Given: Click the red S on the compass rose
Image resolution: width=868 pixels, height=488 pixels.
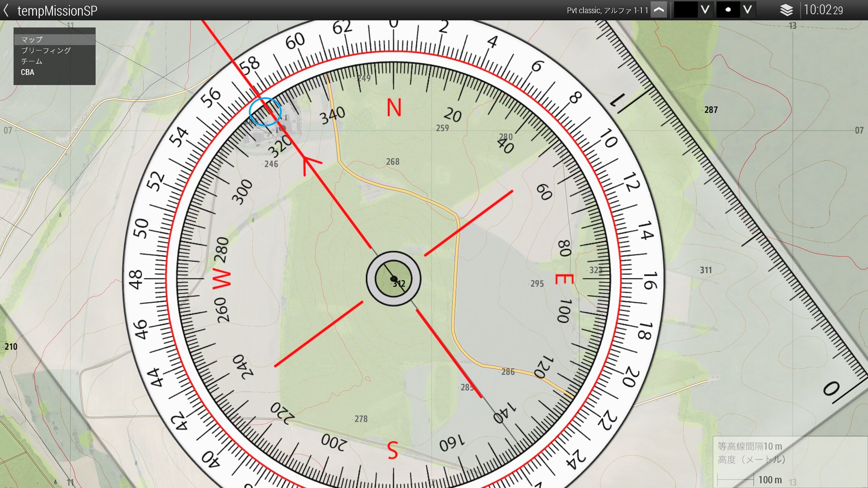Looking at the screenshot, I should click(393, 450).
